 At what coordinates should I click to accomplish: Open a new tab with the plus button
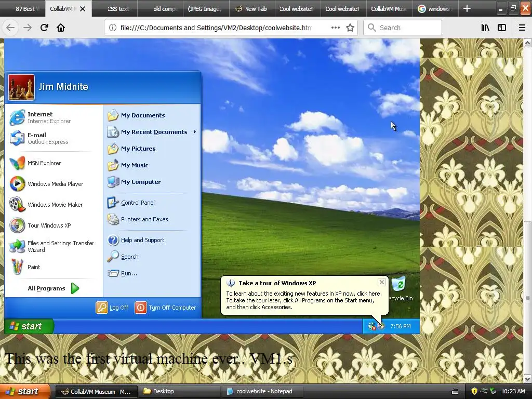pyautogui.click(x=467, y=8)
